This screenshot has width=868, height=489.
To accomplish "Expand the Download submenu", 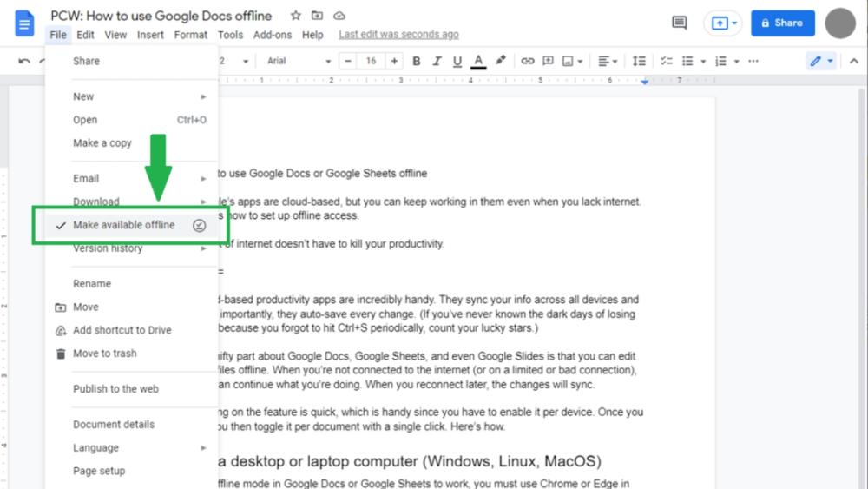I will (132, 202).
